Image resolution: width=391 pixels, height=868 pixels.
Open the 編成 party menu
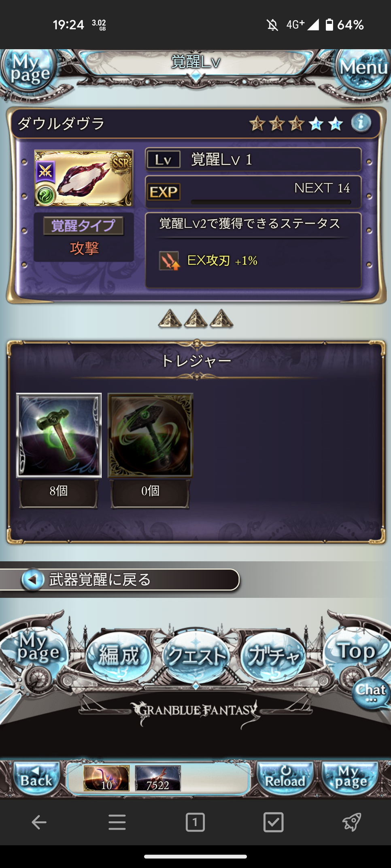tap(119, 656)
